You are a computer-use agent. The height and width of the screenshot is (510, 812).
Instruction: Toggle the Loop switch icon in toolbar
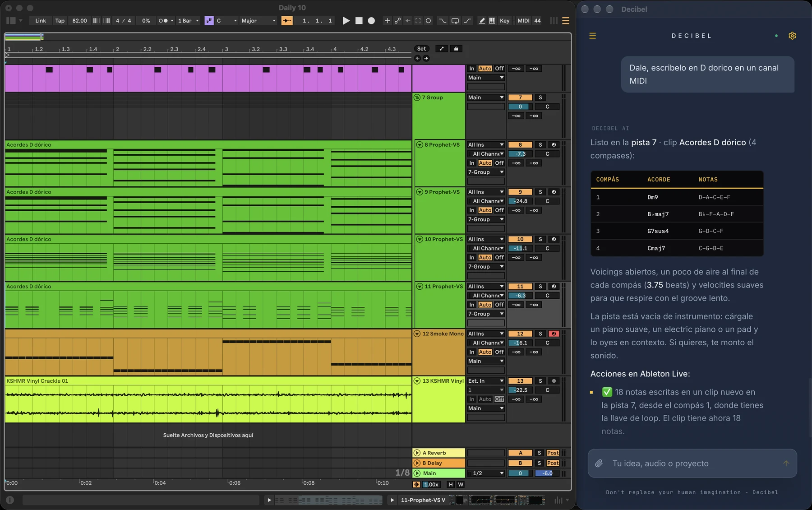455,21
